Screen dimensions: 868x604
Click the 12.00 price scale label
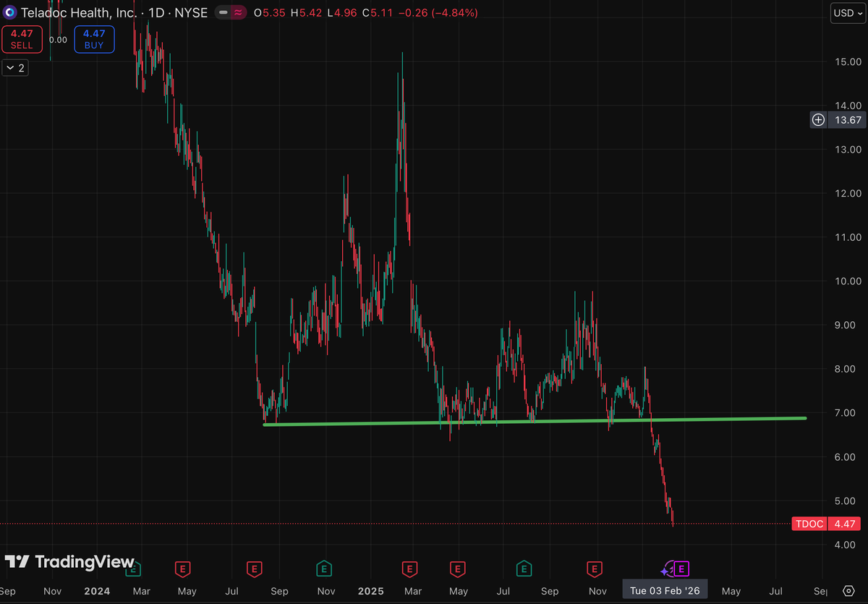(x=846, y=193)
